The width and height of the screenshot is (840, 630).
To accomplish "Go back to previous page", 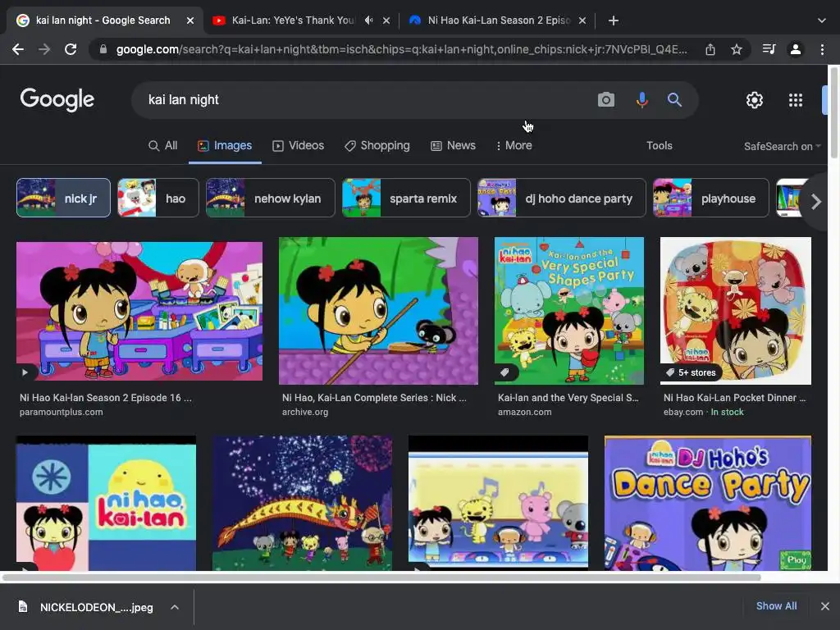I will [x=18, y=49].
